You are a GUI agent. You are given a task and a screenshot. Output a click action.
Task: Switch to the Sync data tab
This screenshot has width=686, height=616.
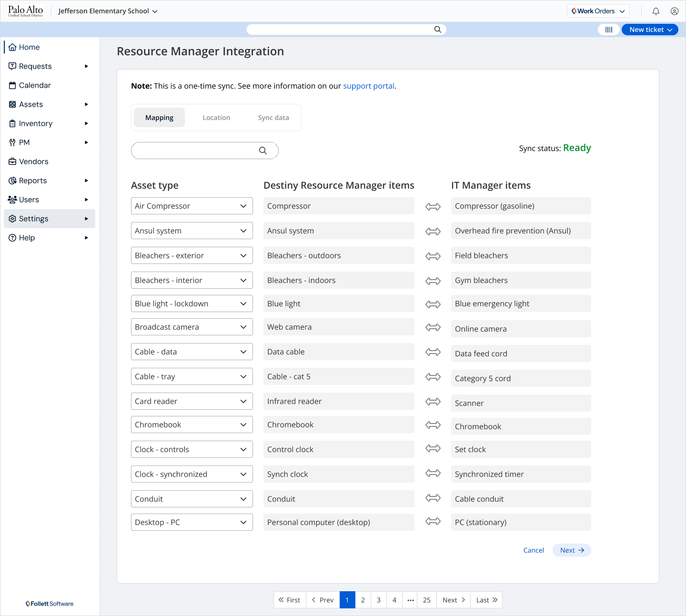tap(273, 118)
